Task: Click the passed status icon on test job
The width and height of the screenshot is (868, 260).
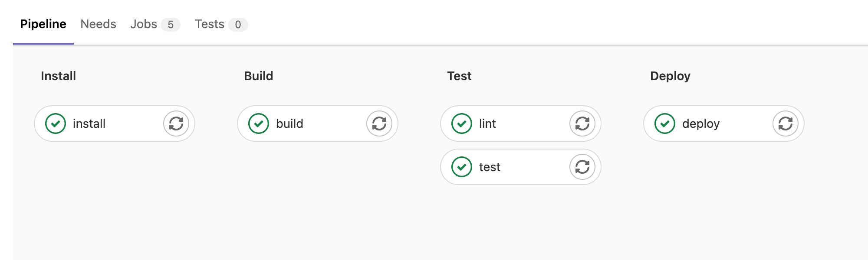Action: pyautogui.click(x=462, y=166)
